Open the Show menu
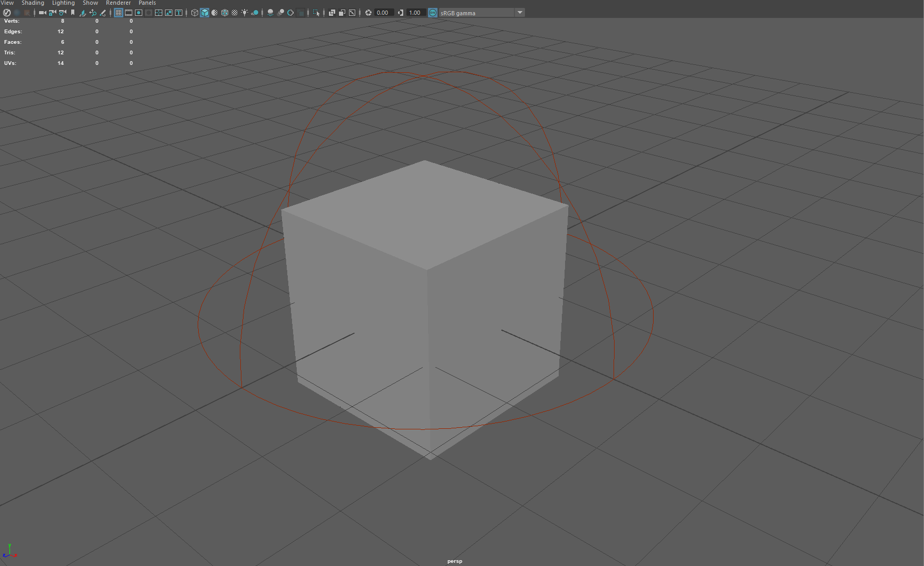924x566 pixels. (x=90, y=3)
